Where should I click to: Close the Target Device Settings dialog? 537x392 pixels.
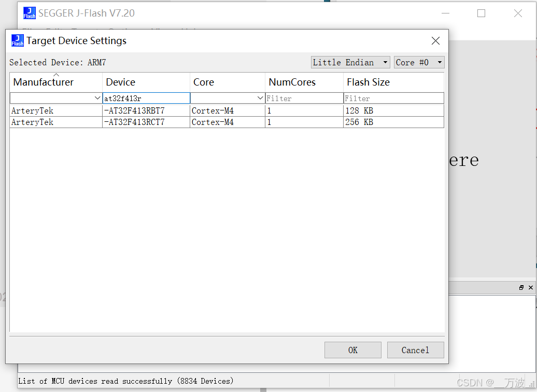[435, 41]
